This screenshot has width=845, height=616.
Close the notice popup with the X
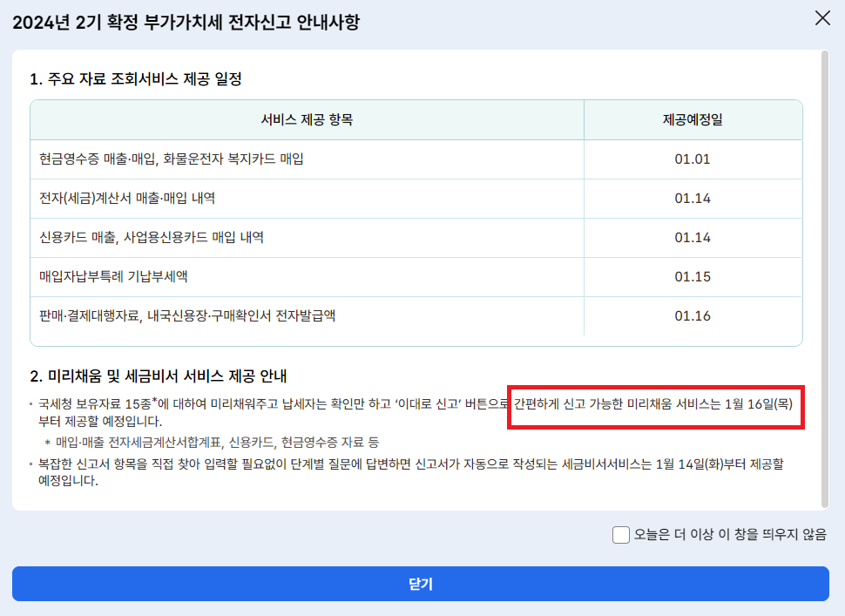pyautogui.click(x=824, y=19)
